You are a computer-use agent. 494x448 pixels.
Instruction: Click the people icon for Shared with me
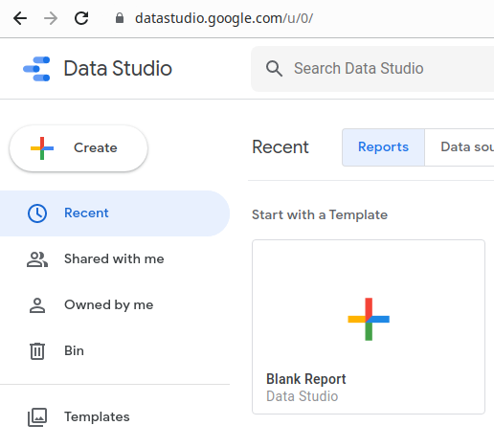[x=37, y=259]
